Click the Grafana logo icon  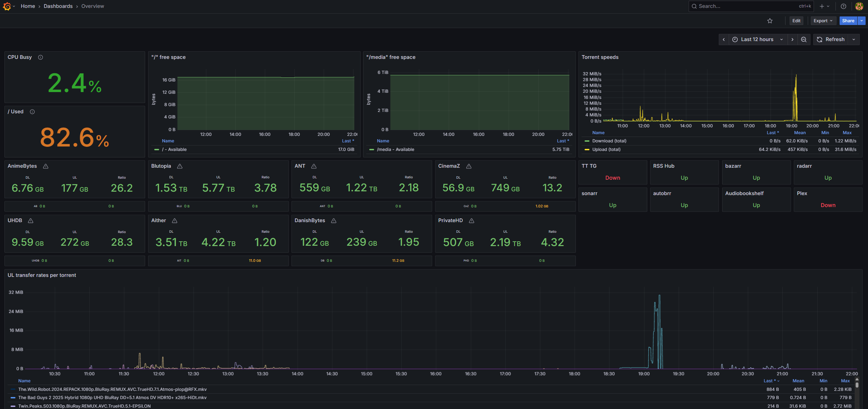7,6
